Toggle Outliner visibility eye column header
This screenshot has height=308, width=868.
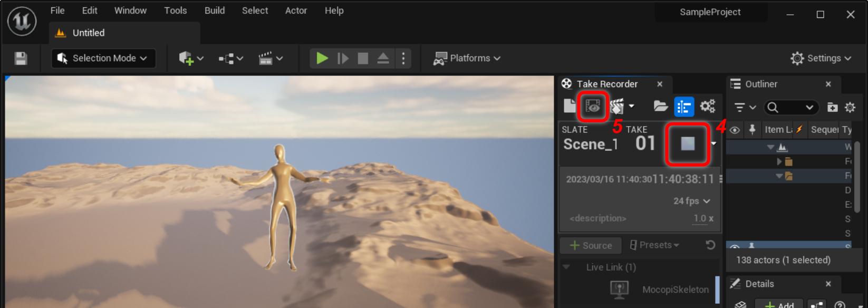click(x=735, y=130)
